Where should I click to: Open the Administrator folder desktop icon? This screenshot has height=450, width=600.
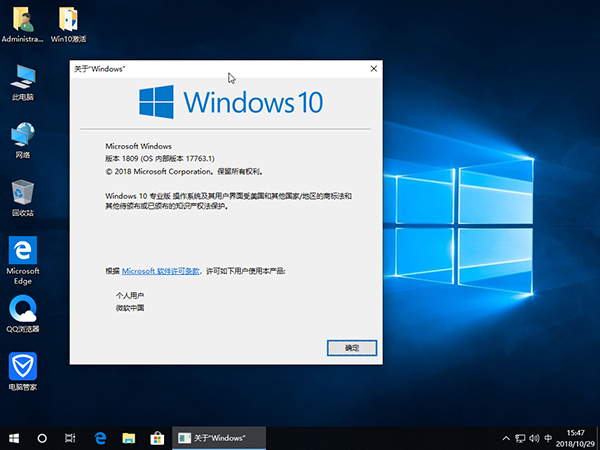23,24
